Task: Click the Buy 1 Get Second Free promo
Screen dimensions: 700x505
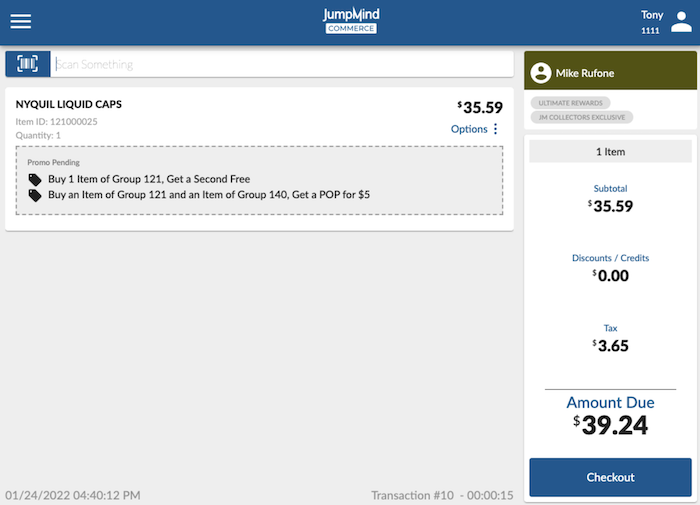Action: click(x=149, y=179)
